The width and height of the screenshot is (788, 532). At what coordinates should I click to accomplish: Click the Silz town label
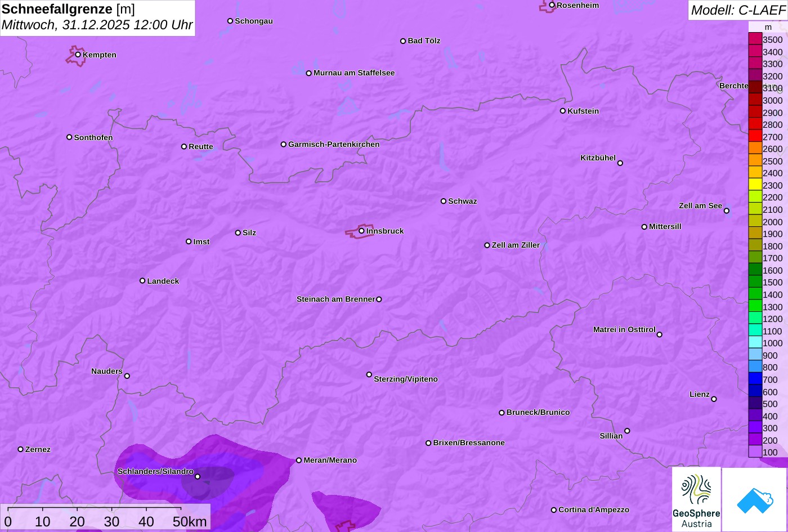tap(249, 233)
